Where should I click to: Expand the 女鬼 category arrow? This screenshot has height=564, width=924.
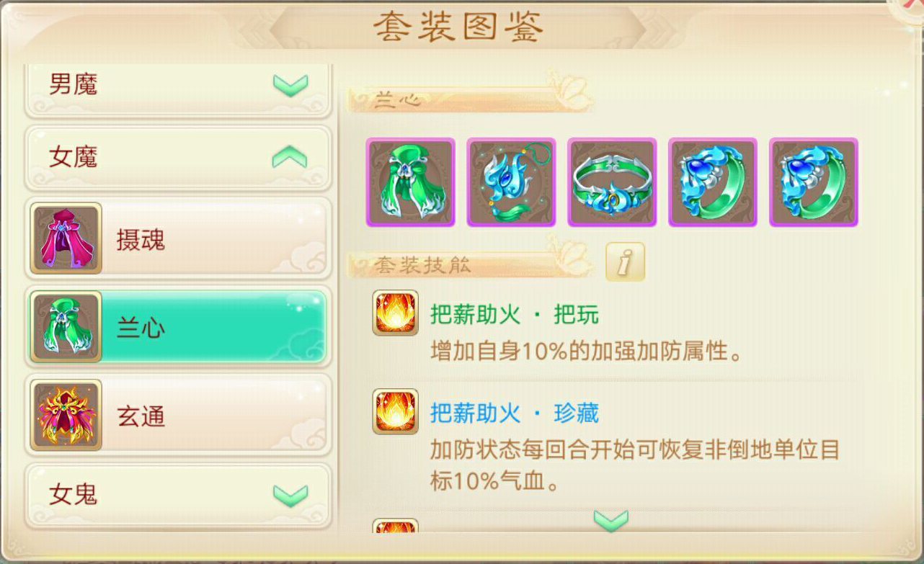pos(290,495)
